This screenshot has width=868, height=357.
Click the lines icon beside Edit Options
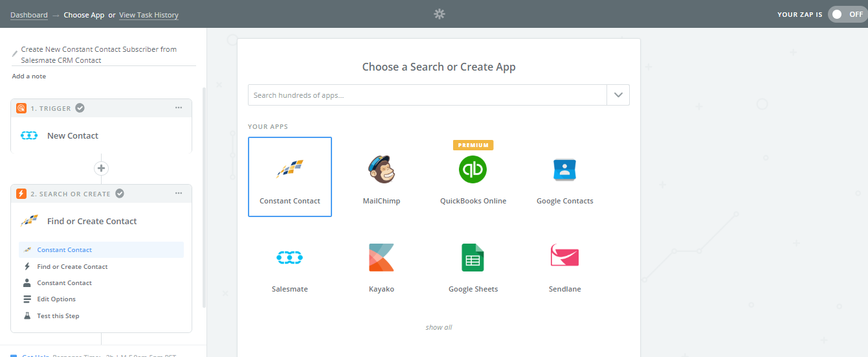coord(27,299)
